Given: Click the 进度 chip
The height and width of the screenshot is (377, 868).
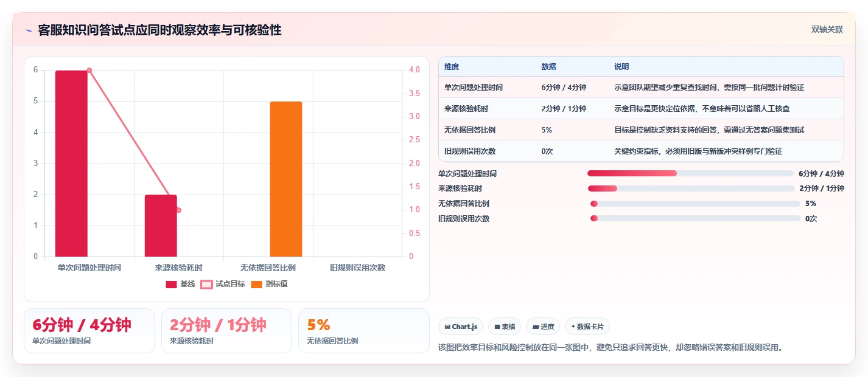Looking at the screenshot, I should point(543,327).
